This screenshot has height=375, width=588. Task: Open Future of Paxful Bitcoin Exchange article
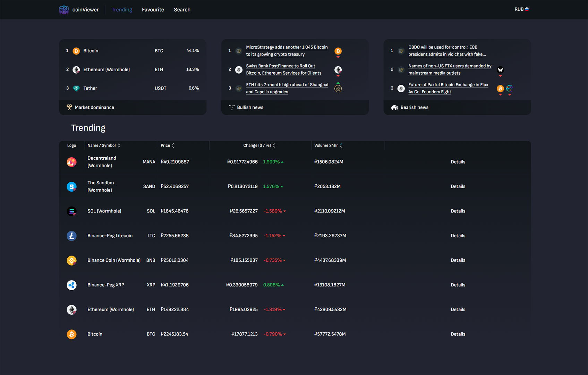point(448,88)
